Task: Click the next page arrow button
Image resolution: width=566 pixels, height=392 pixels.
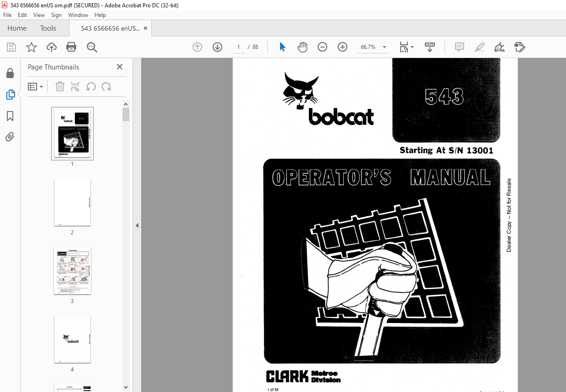Action: 217,47
